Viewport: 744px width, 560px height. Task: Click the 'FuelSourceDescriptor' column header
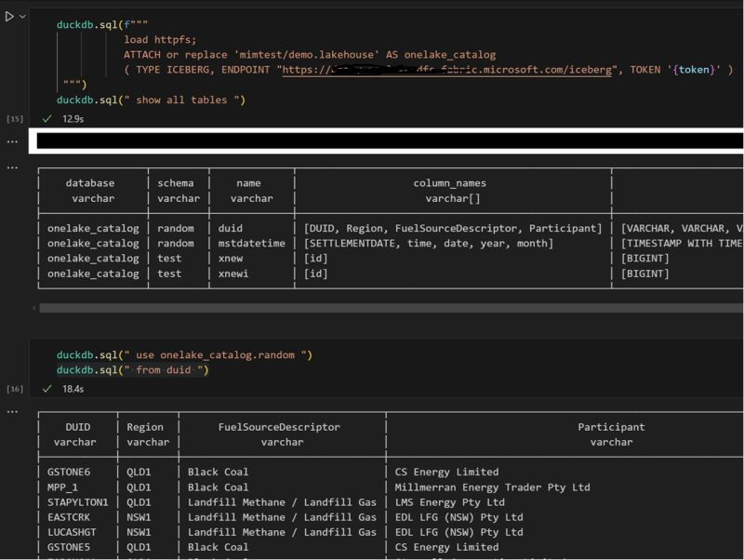pos(279,427)
